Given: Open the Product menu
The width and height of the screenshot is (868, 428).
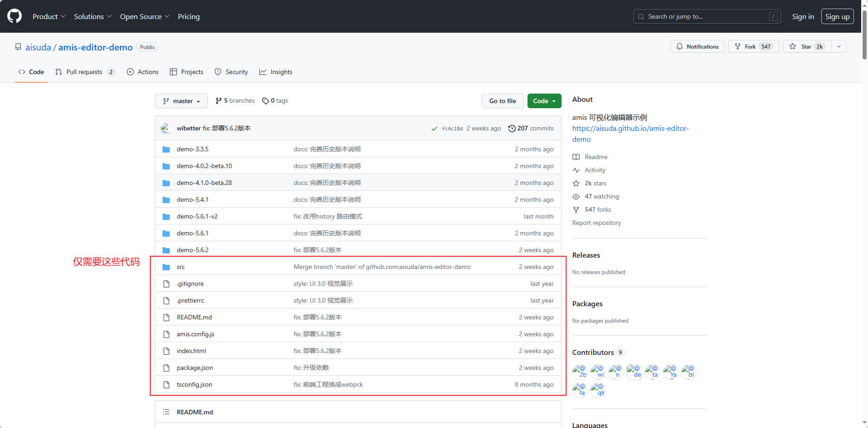Looking at the screenshot, I should [x=49, y=16].
